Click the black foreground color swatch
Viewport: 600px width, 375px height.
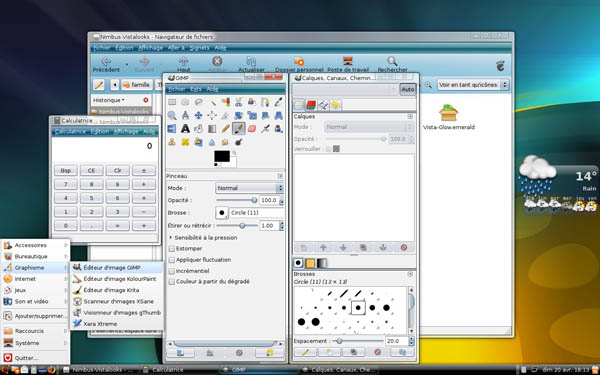222,156
